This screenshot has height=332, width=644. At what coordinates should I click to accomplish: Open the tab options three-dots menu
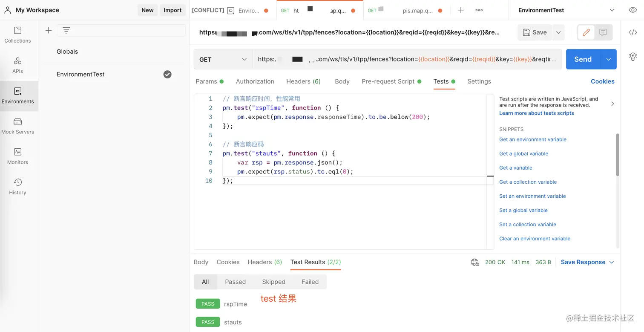(x=479, y=10)
